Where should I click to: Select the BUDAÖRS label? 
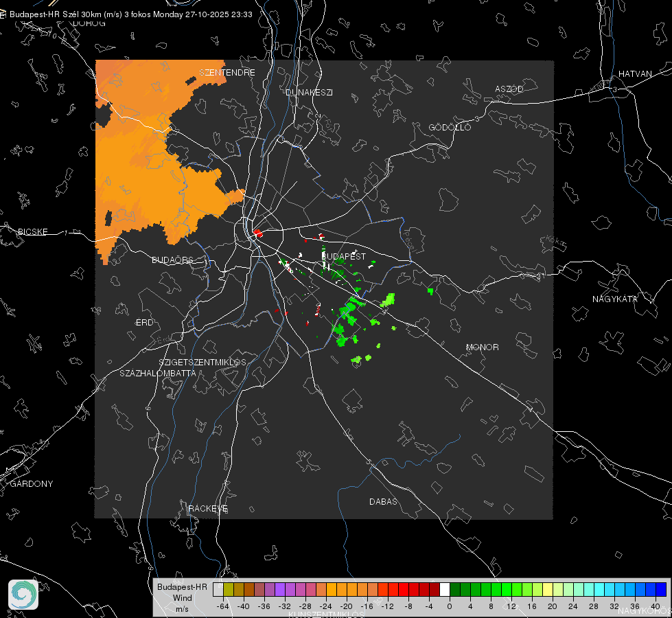click(x=173, y=260)
